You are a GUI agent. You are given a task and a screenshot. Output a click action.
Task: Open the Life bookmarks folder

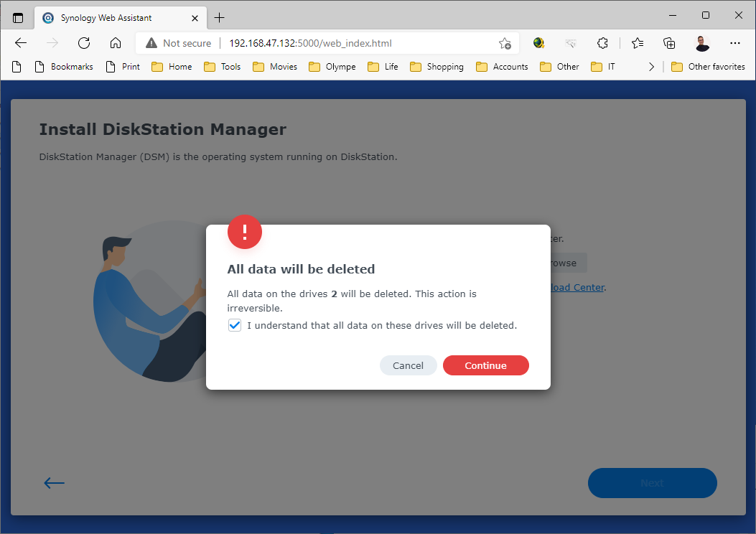[x=383, y=67]
